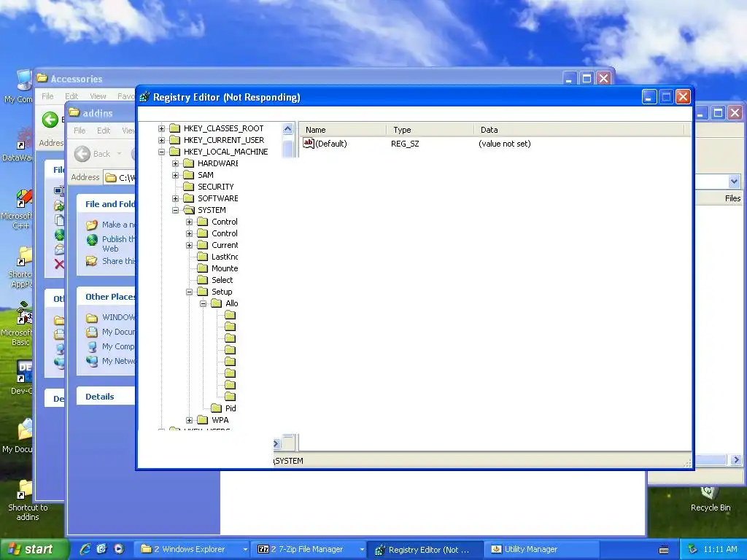Viewport: 747px width, 560px height.
Task: Open File menu in addins window
Action: pyautogui.click(x=80, y=131)
